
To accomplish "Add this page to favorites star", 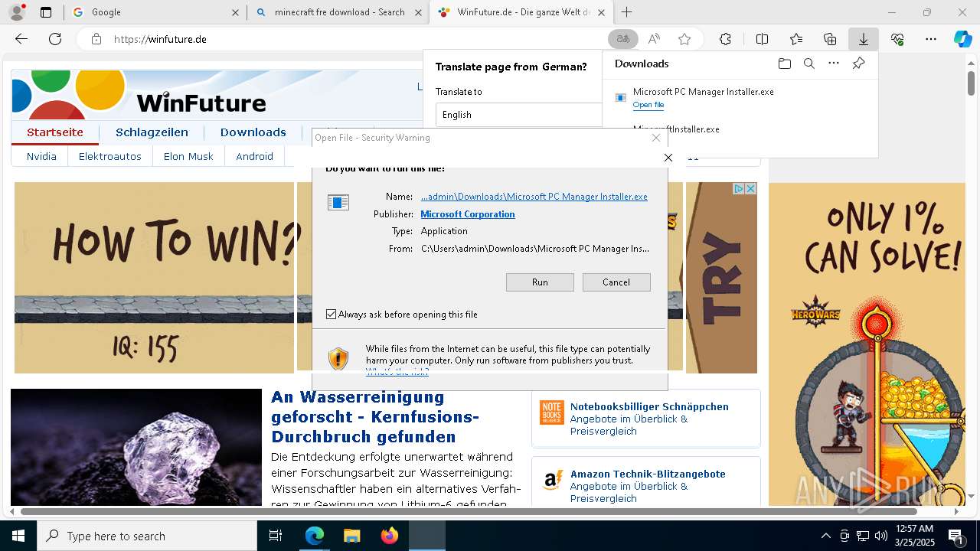I will point(684,39).
